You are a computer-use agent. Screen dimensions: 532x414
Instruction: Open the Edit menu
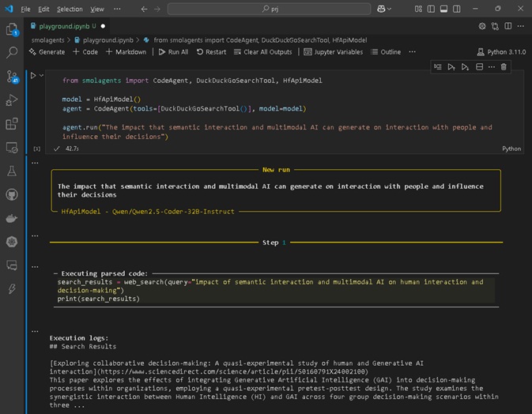coord(43,9)
